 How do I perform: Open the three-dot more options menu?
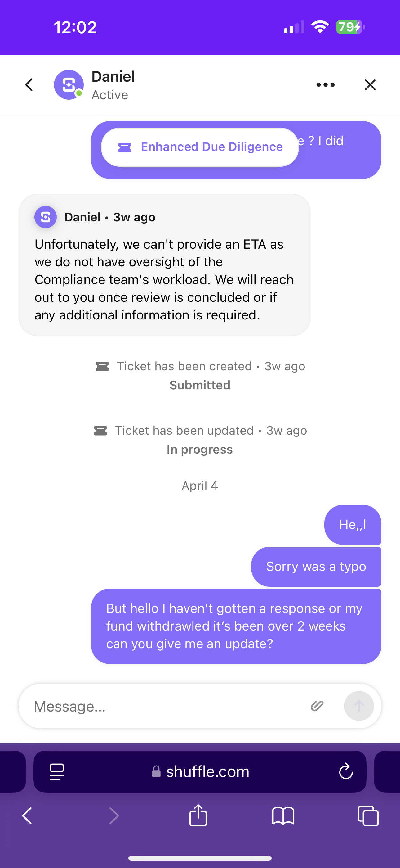point(325,85)
